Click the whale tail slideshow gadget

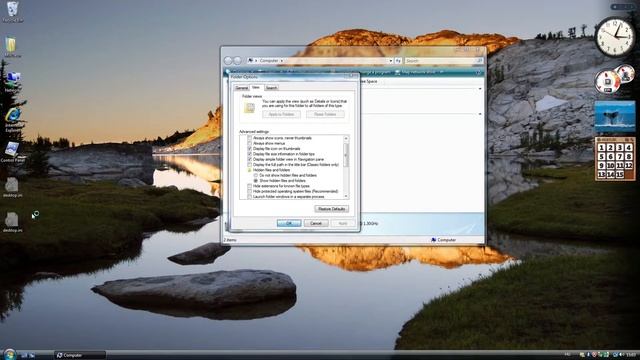(x=615, y=116)
